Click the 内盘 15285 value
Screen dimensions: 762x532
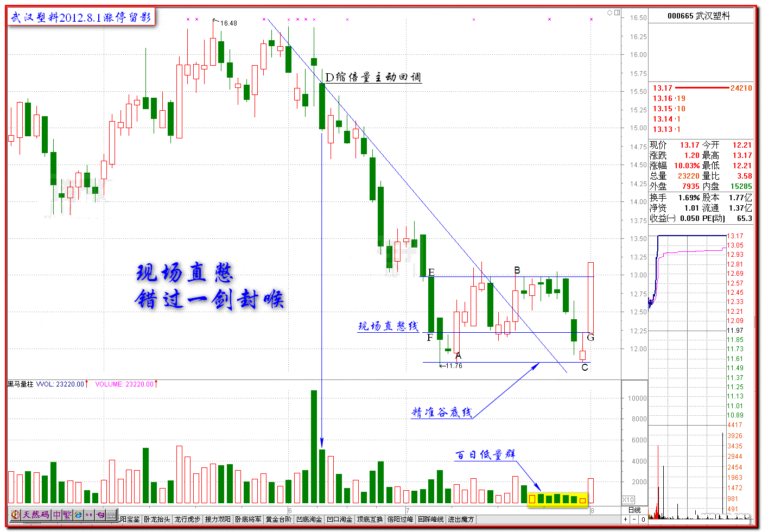pos(741,186)
